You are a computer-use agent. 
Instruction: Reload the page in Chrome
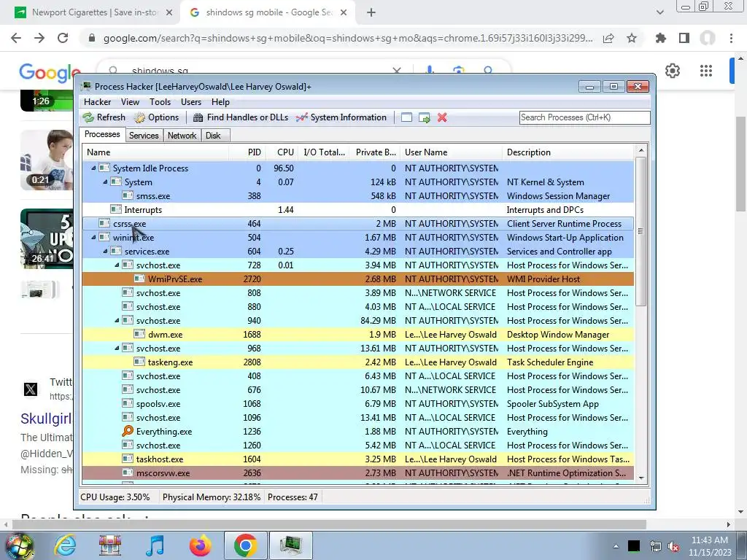tap(63, 38)
